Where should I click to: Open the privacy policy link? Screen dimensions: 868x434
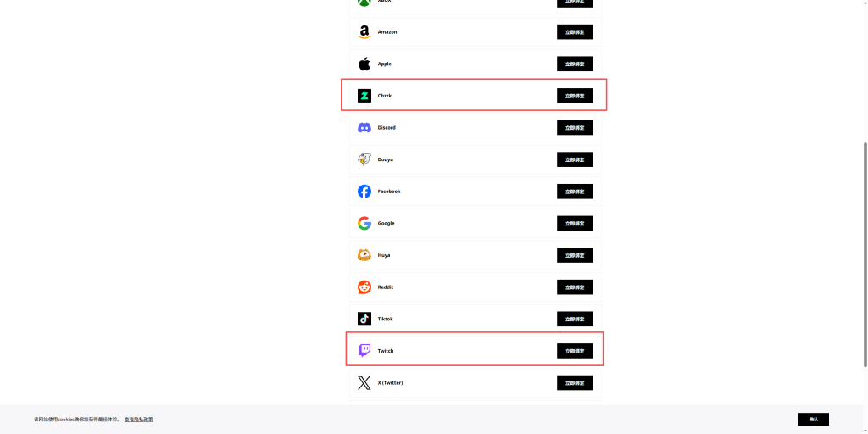click(x=139, y=420)
